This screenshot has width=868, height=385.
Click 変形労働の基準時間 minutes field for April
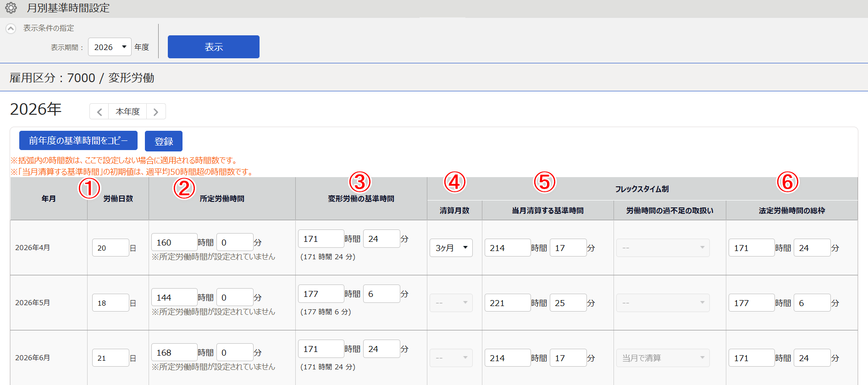tap(381, 239)
